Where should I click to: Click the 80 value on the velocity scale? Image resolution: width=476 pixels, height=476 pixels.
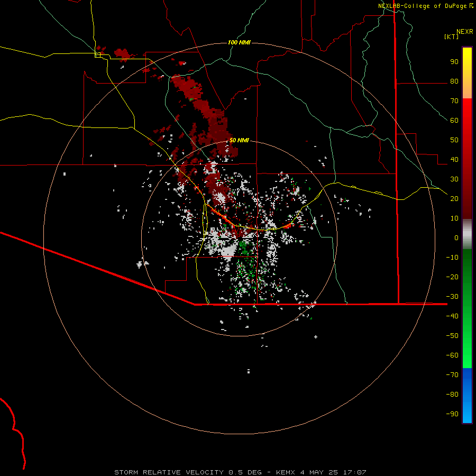454,81
